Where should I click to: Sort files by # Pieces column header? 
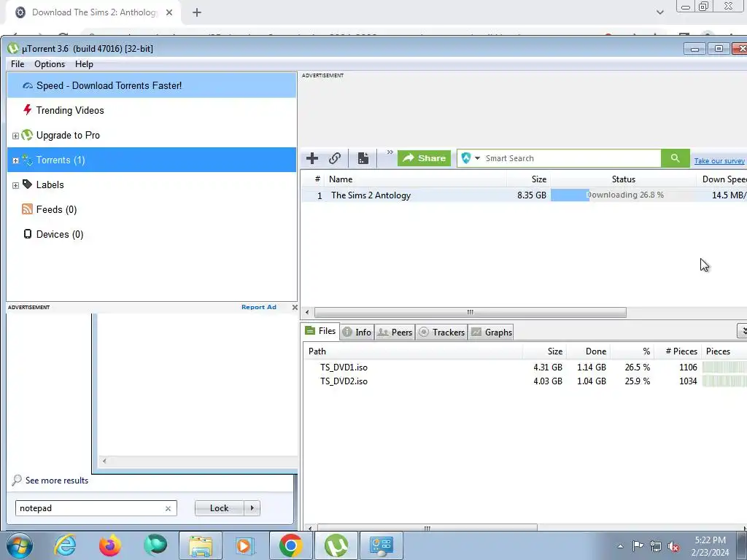coord(676,351)
